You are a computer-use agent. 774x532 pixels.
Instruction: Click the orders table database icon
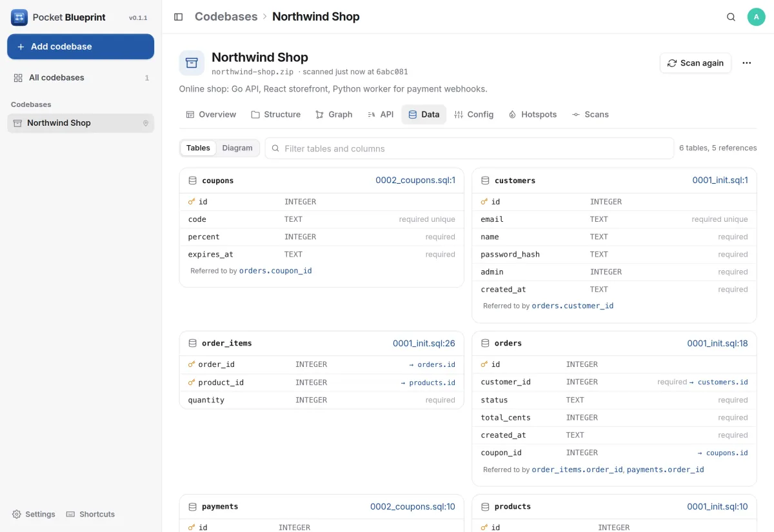(x=485, y=343)
